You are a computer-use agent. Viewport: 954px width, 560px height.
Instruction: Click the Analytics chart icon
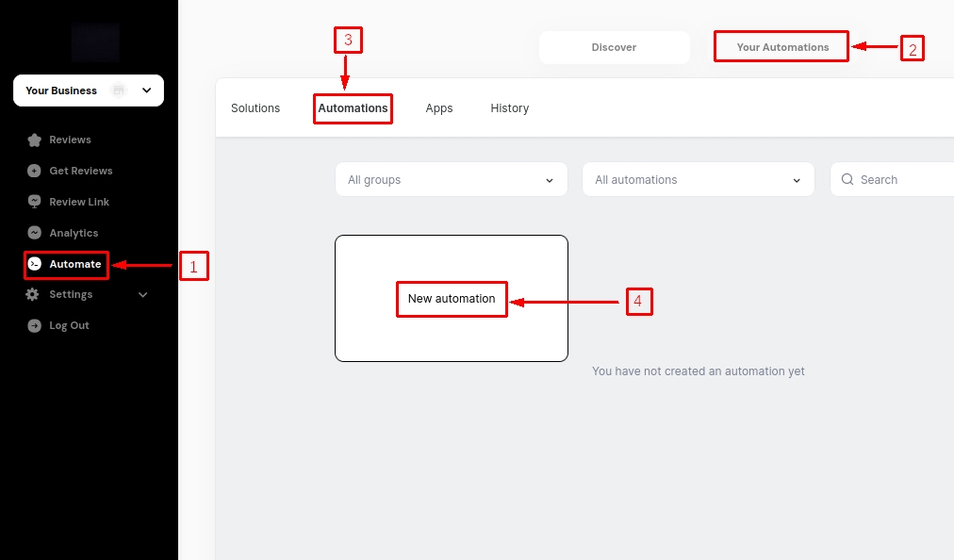(34, 233)
